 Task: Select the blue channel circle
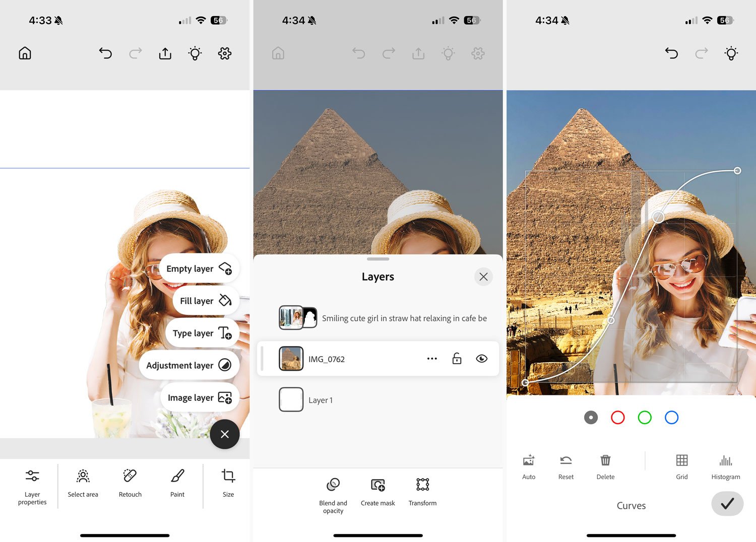click(x=671, y=418)
